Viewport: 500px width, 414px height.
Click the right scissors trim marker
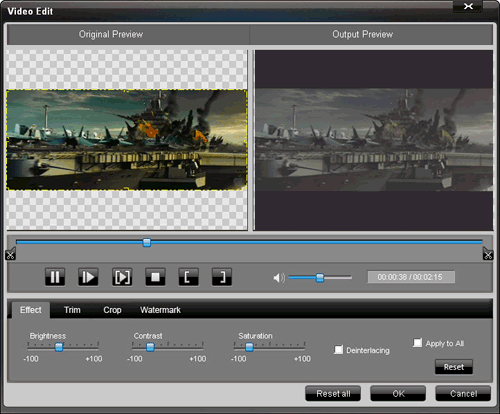tap(488, 254)
